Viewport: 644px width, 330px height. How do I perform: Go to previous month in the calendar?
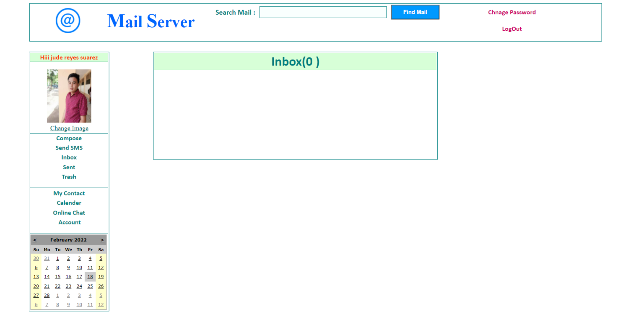click(x=35, y=240)
